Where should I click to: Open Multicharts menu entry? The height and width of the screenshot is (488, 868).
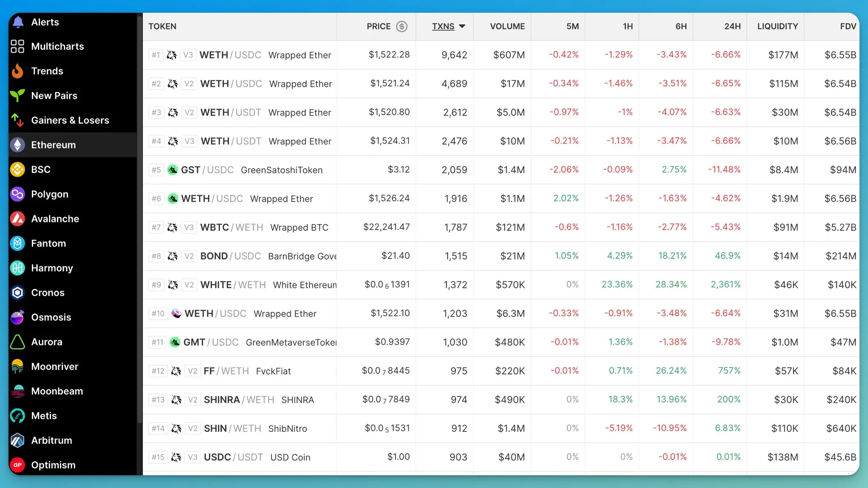point(73,46)
